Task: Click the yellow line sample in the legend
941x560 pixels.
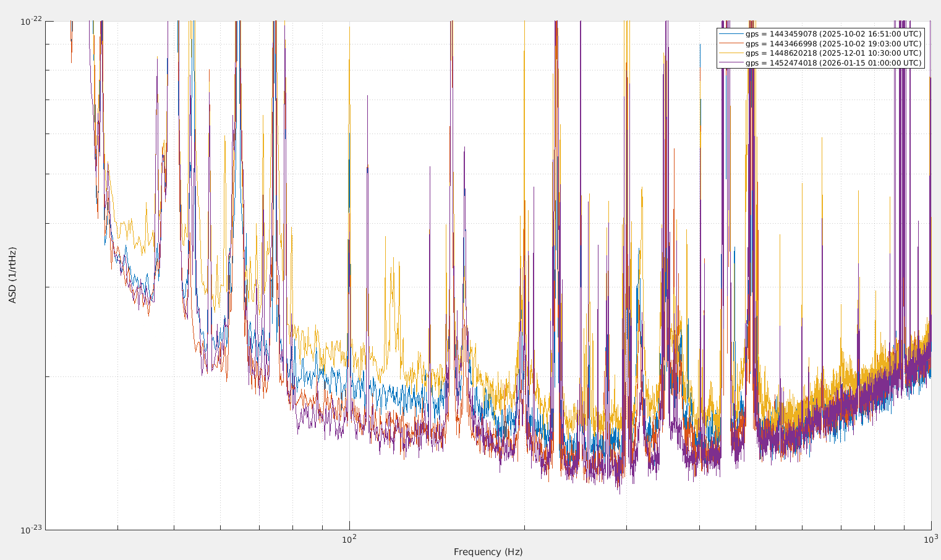Action: [x=731, y=53]
